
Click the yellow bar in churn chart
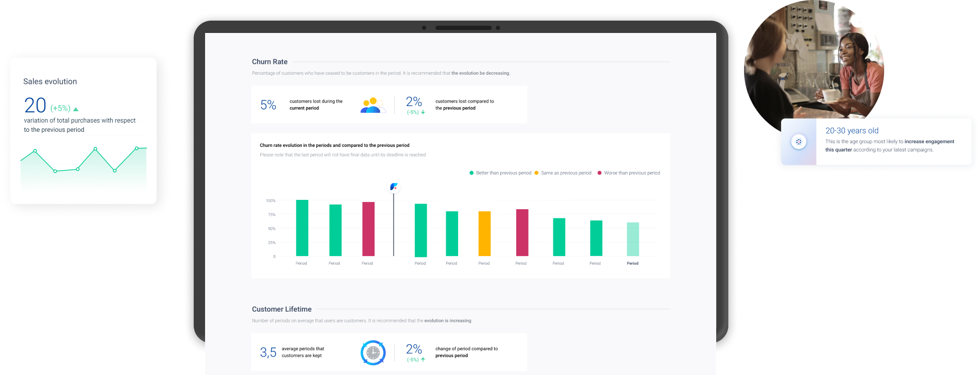tap(484, 233)
